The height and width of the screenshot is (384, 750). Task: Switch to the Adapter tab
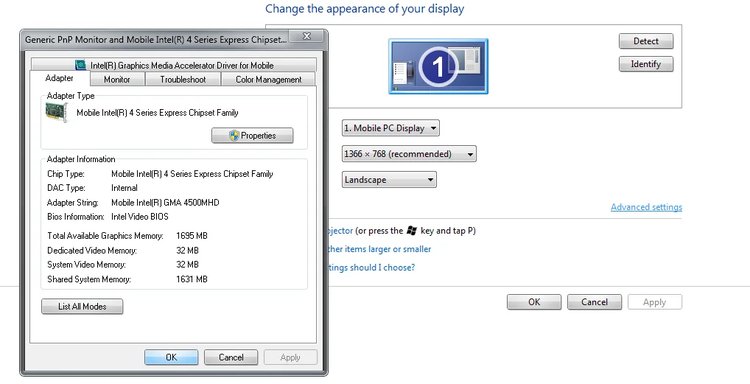pos(59,78)
